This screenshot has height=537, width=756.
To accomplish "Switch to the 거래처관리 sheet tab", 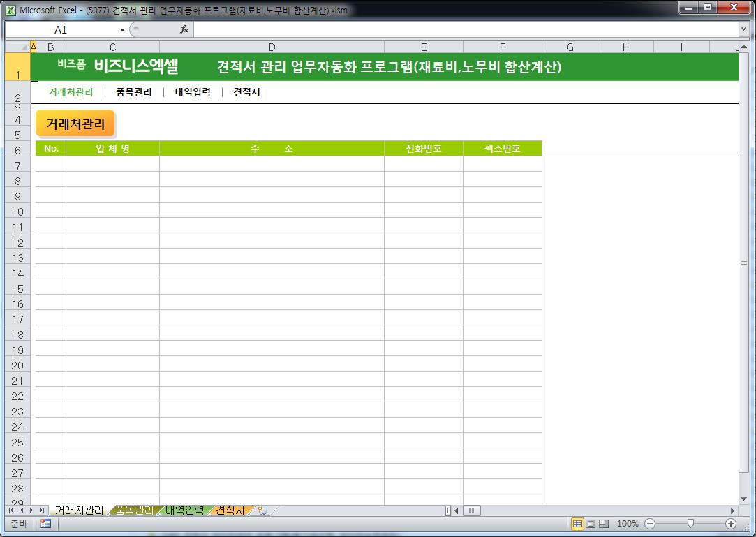I will (79, 510).
